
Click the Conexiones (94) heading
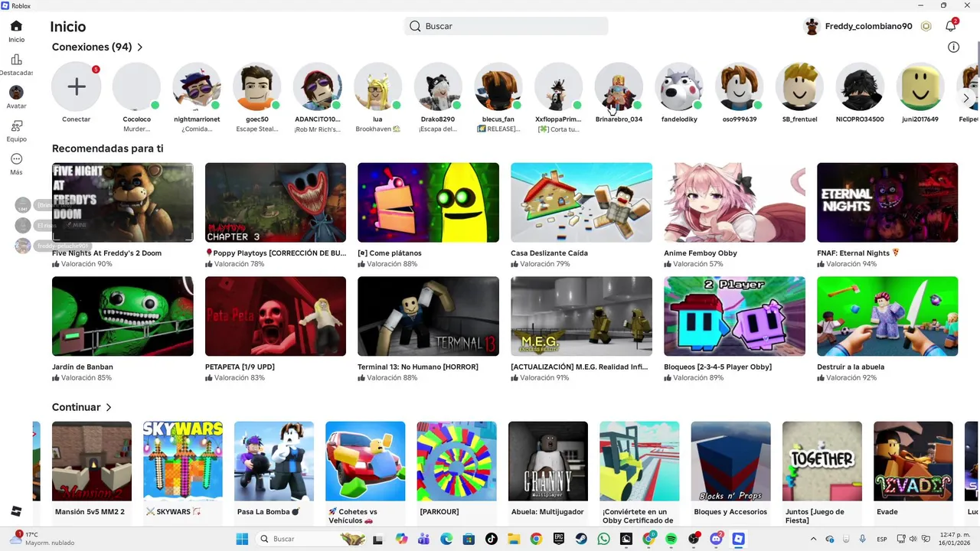tap(92, 47)
